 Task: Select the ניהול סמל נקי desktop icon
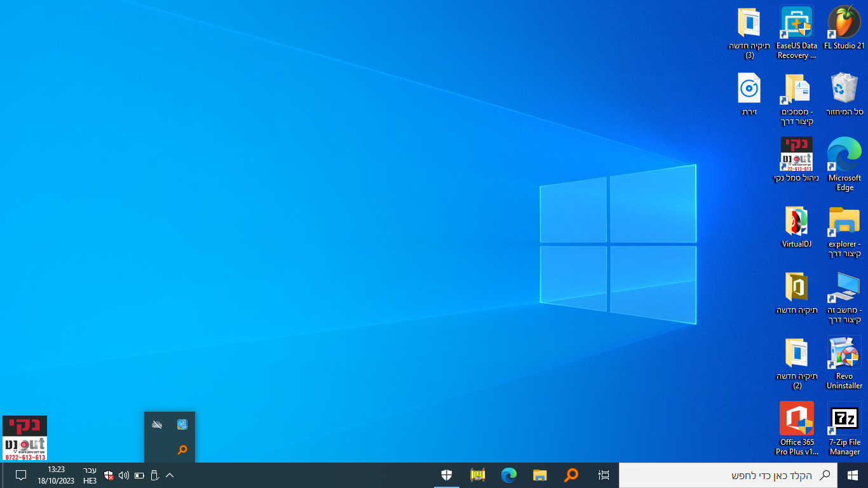coord(796,160)
